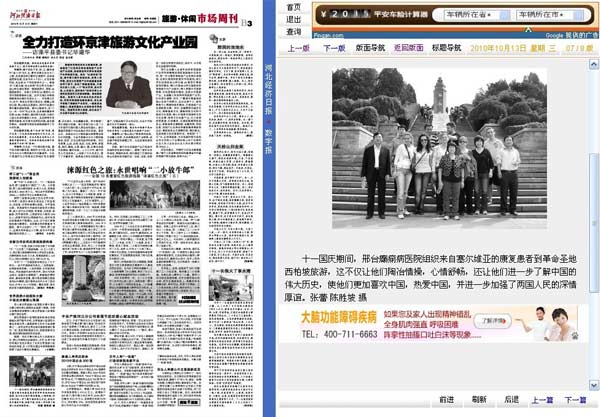The width and height of the screenshot is (600, 417).
Task: Click the Serbian patients group photo
Action: pos(439,148)
